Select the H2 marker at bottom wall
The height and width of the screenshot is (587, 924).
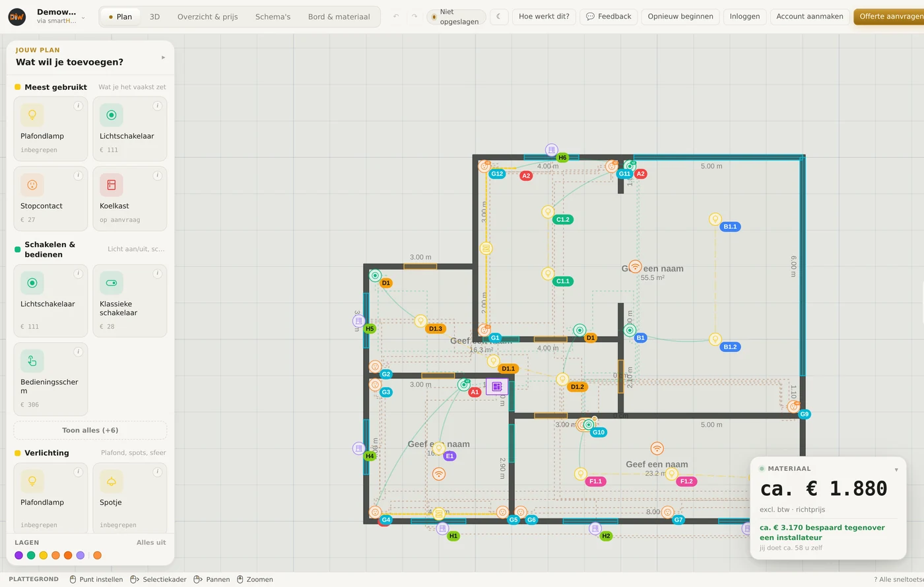tap(606, 536)
